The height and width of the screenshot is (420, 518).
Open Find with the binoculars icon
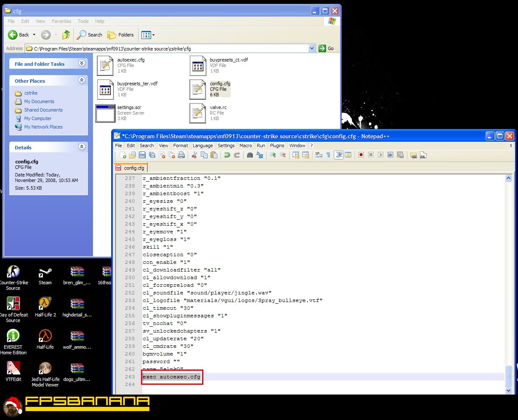coord(250,155)
